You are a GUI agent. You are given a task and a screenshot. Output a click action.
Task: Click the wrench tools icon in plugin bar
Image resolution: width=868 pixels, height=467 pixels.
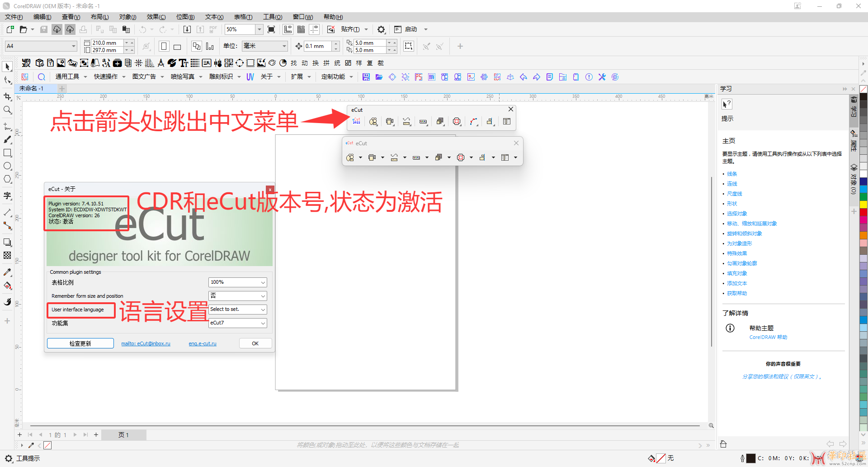click(602, 77)
